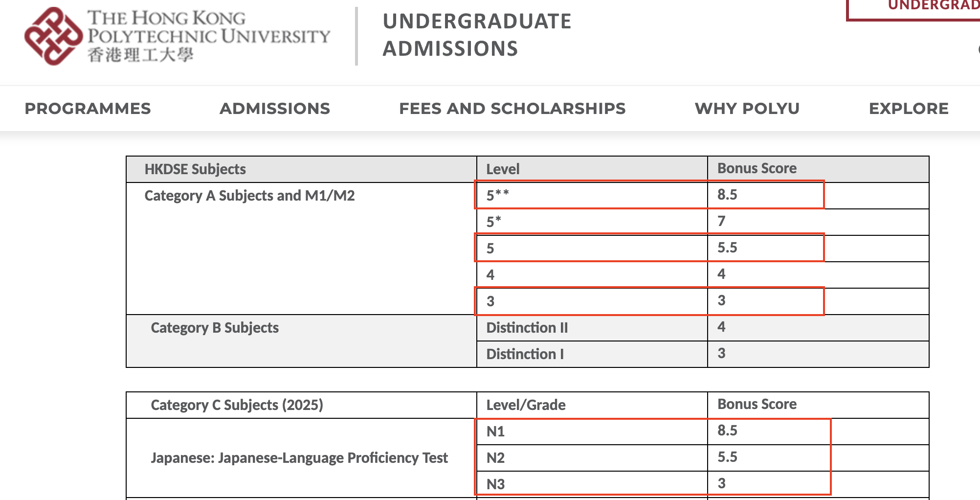Open the Why PolyU menu
The image size is (980, 500).
[x=747, y=109]
